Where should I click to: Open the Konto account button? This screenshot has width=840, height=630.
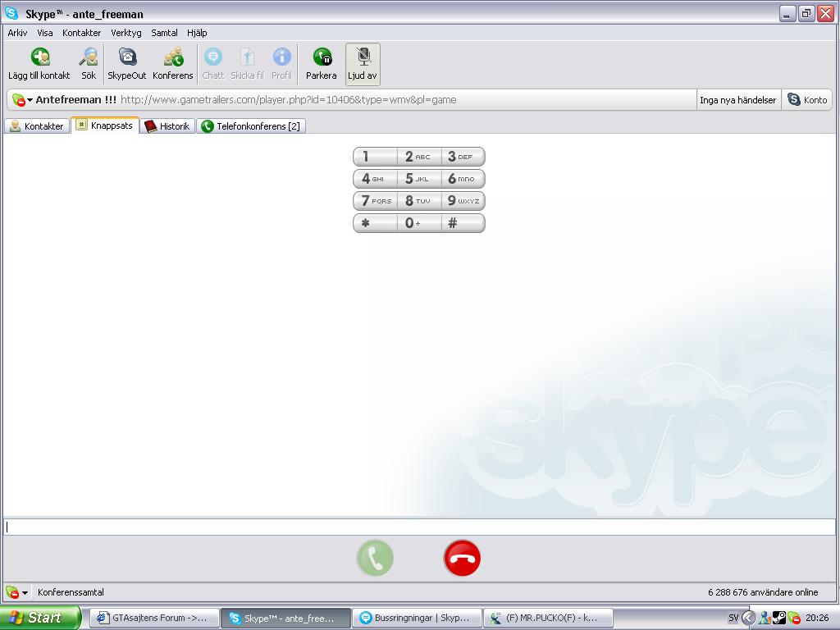pos(807,99)
